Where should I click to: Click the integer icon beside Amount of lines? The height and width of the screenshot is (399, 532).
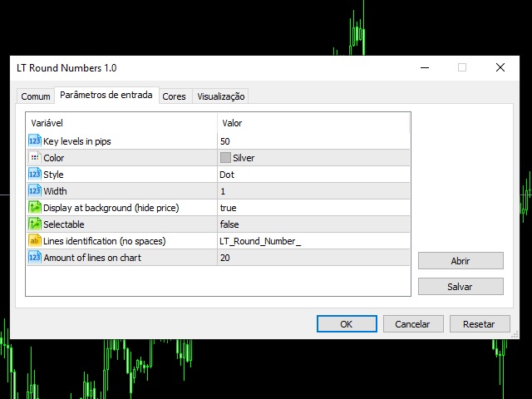[x=35, y=258]
